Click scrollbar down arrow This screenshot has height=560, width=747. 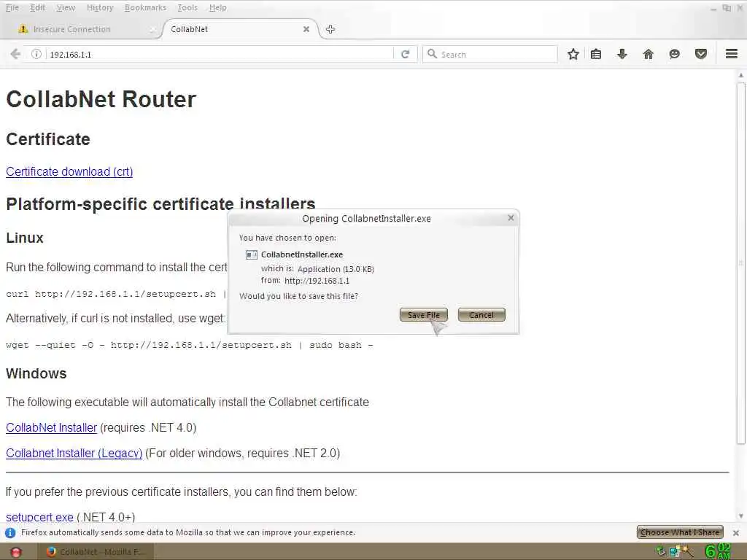[741, 516]
